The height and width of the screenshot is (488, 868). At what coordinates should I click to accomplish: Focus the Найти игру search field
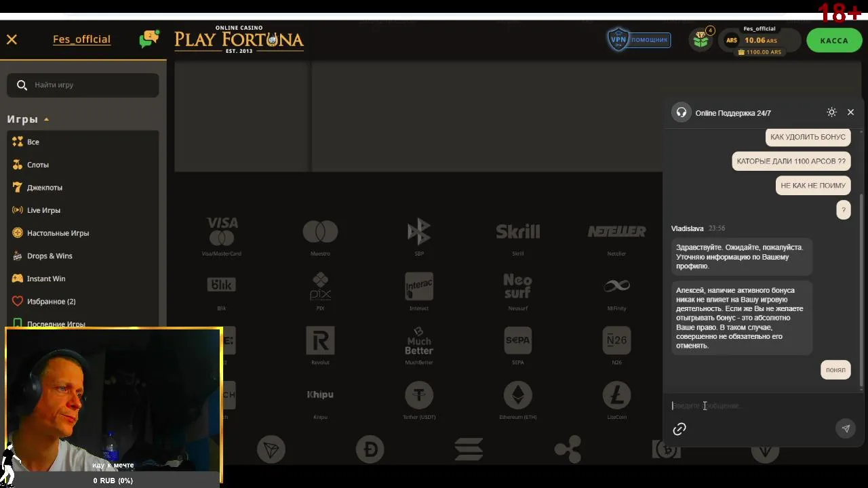(83, 85)
